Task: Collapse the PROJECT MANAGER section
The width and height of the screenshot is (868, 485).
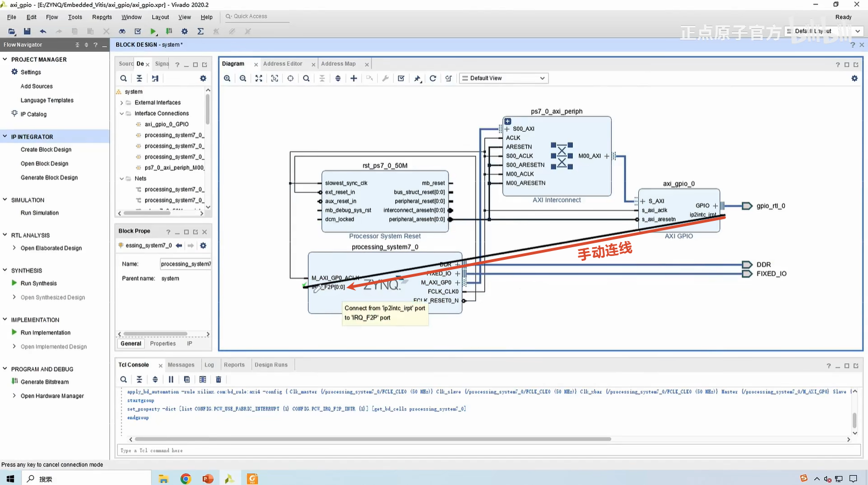Action: click(x=5, y=59)
